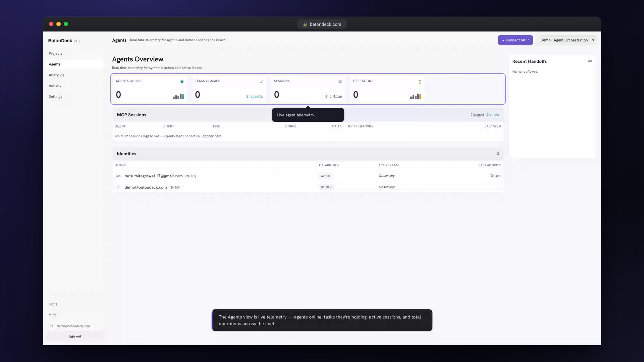Click the Agents Online count card

[x=150, y=89]
